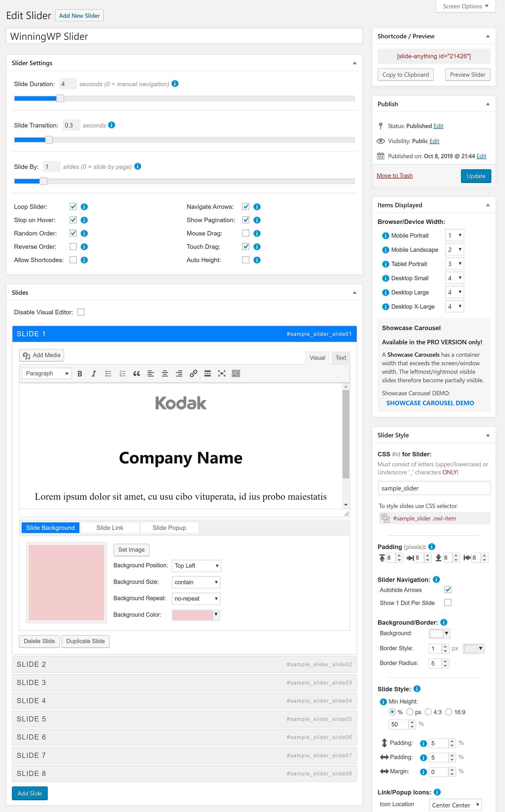This screenshot has height=812, width=505.
Task: Click Preview Slider button
Action: 468,75
